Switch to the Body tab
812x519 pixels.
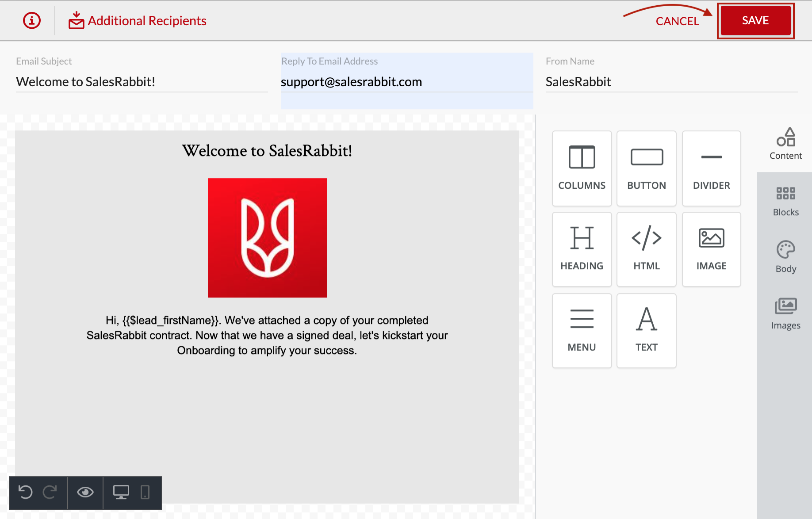click(785, 257)
